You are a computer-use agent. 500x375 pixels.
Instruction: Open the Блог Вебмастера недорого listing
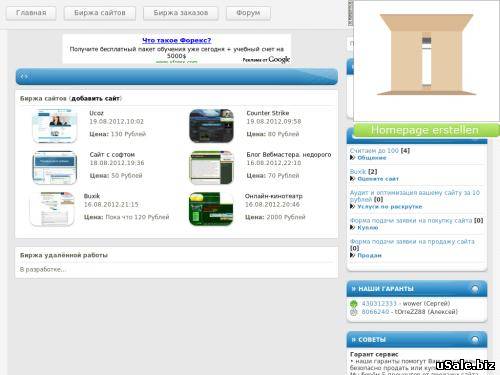(x=289, y=155)
